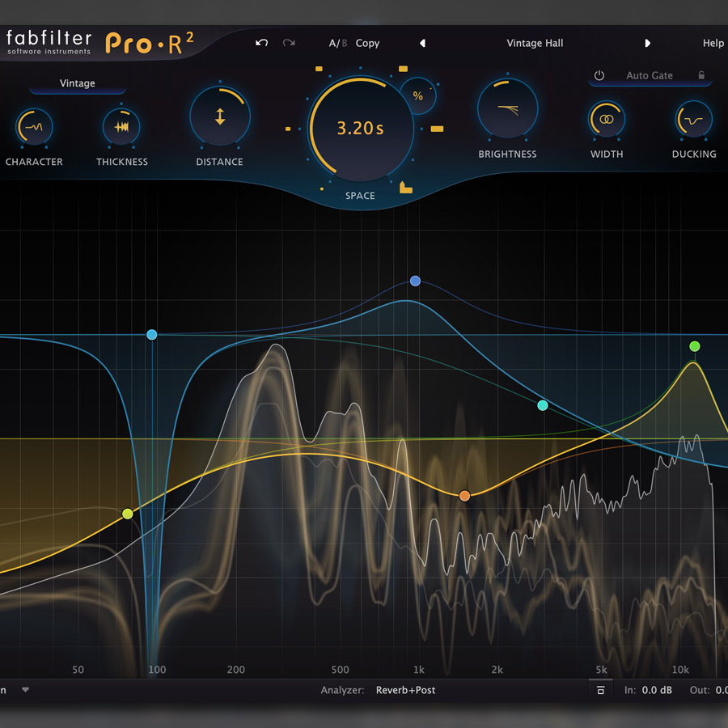Toggle the A/B state switch

(338, 43)
